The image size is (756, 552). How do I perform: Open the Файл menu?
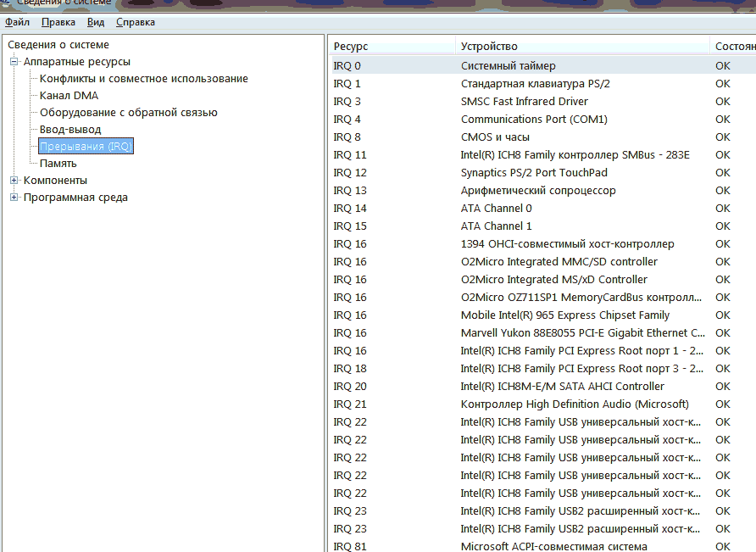pos(17,22)
